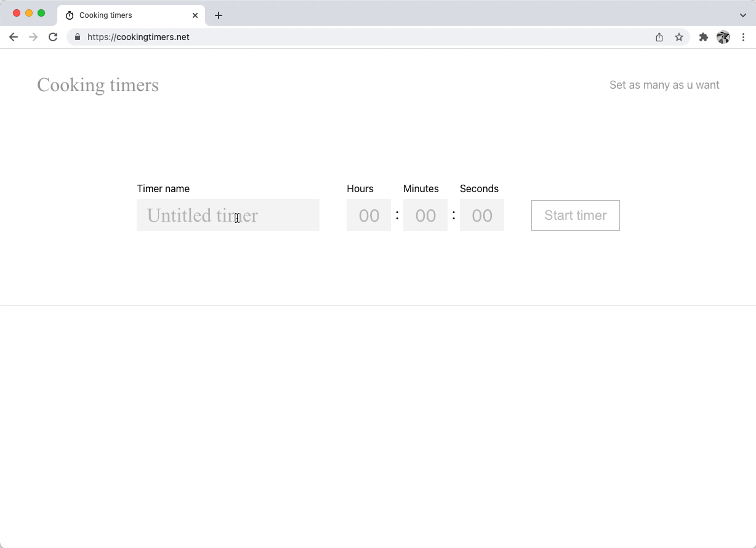756x548 pixels.
Task: Click the browser profile avatar icon
Action: tap(723, 37)
